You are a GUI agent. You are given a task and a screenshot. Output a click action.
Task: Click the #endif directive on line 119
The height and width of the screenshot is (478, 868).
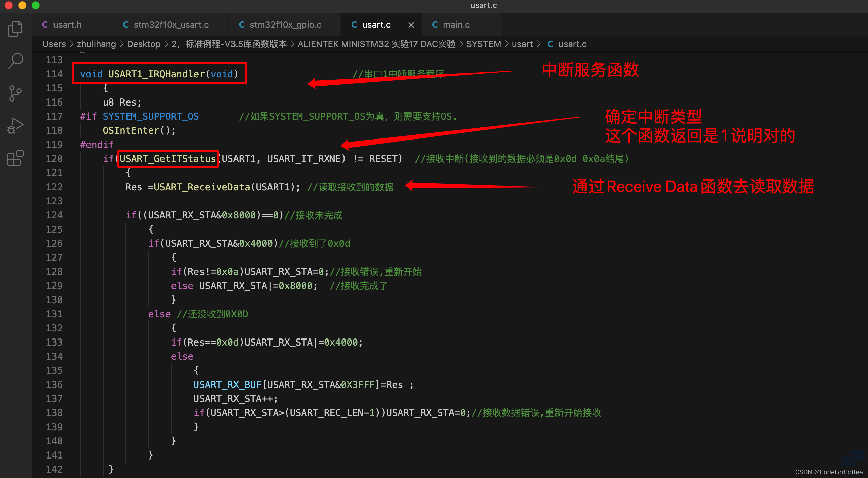click(x=97, y=145)
